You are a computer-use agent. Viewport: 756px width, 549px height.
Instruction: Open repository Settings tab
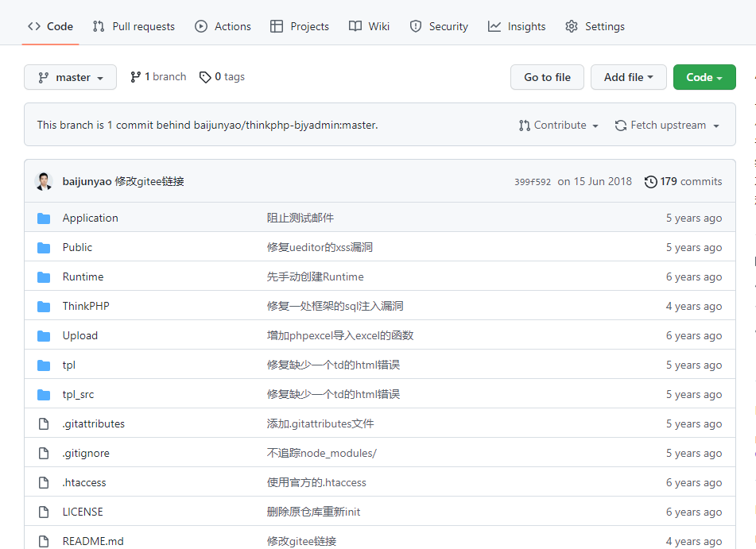click(x=595, y=26)
